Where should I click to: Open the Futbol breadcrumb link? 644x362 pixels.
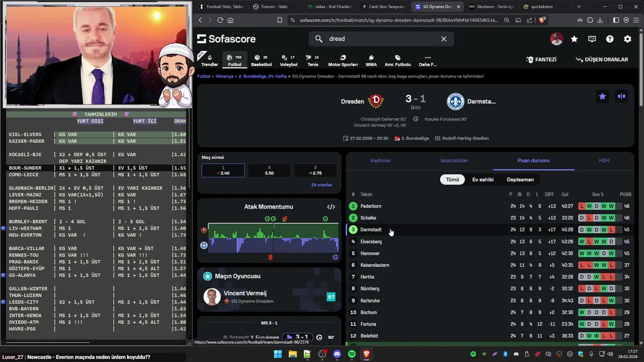204,76
